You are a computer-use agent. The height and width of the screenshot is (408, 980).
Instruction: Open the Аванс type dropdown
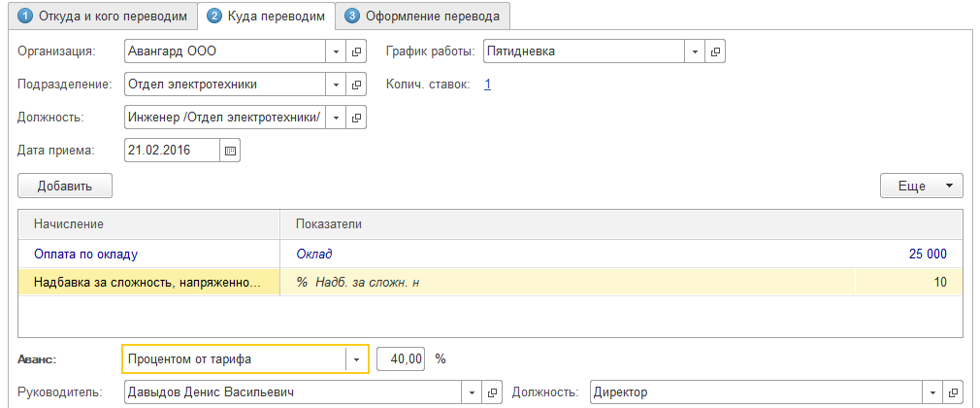click(357, 359)
